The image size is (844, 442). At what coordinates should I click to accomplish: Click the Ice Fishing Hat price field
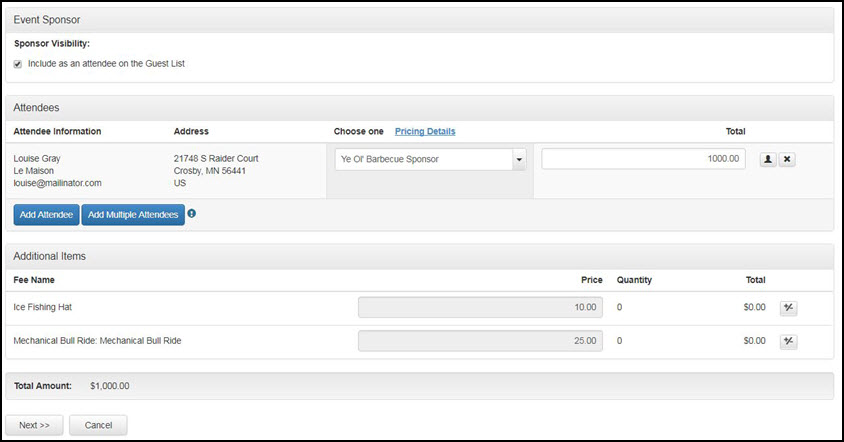pyautogui.click(x=480, y=307)
